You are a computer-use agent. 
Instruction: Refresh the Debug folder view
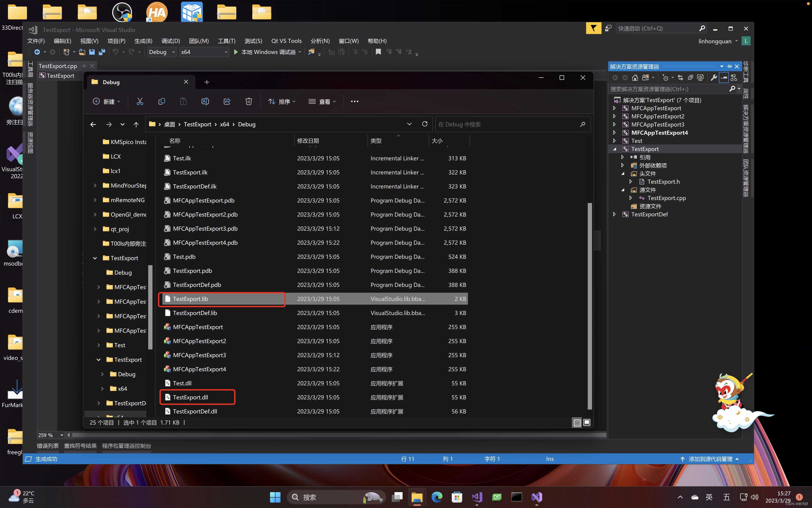(425, 124)
